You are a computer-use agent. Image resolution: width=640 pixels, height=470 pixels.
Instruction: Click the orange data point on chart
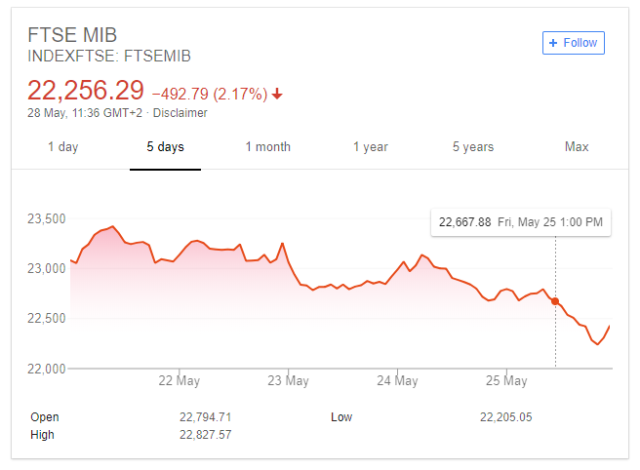556,301
